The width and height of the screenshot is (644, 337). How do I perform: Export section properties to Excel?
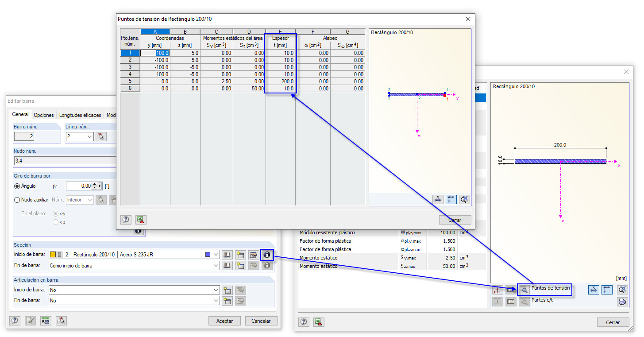318,322
